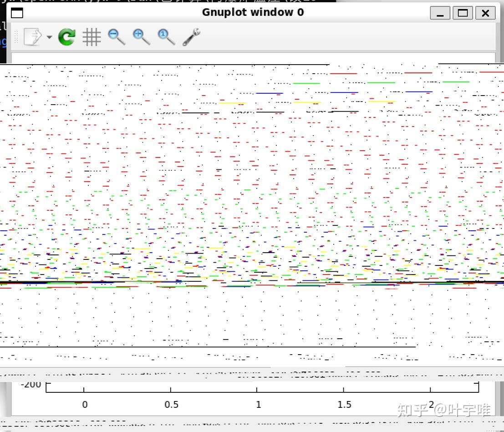Click the export plot to clipboard icon
Screen dimensions: 504x432
click(x=33, y=37)
